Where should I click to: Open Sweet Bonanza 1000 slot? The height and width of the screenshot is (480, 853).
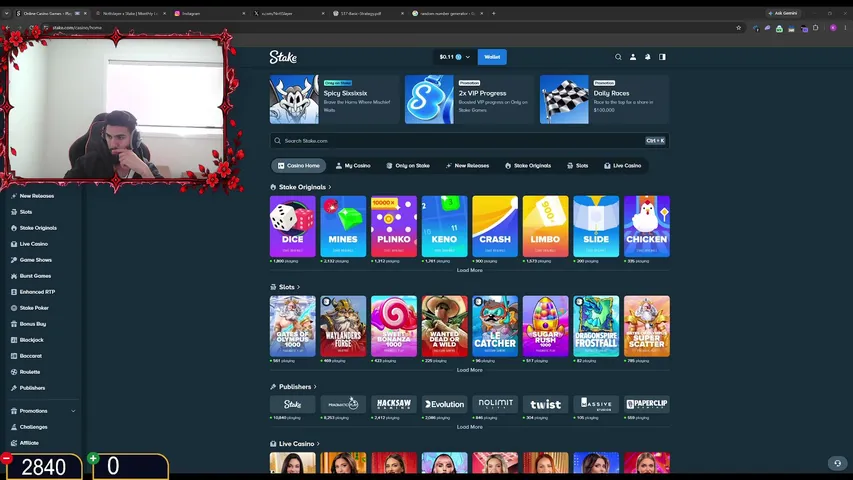pos(394,327)
